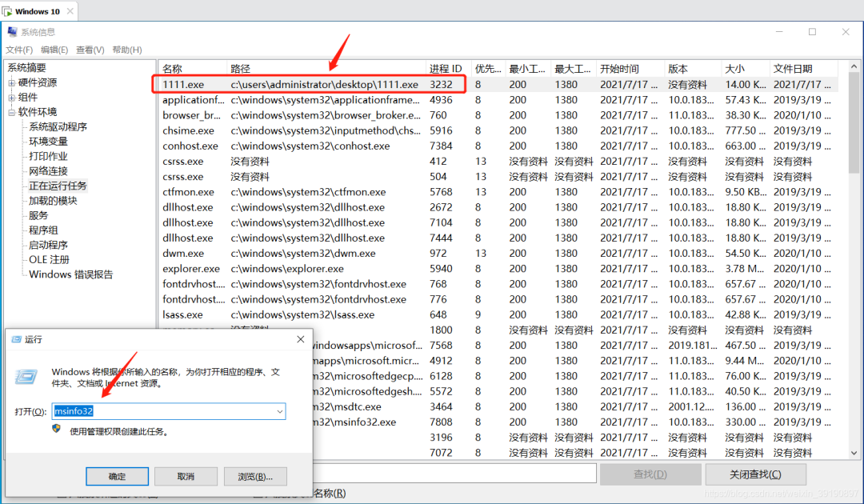Viewport: 864px width, 504px height.
Task: Sort by the 路径 column header
Action: pyautogui.click(x=326, y=68)
